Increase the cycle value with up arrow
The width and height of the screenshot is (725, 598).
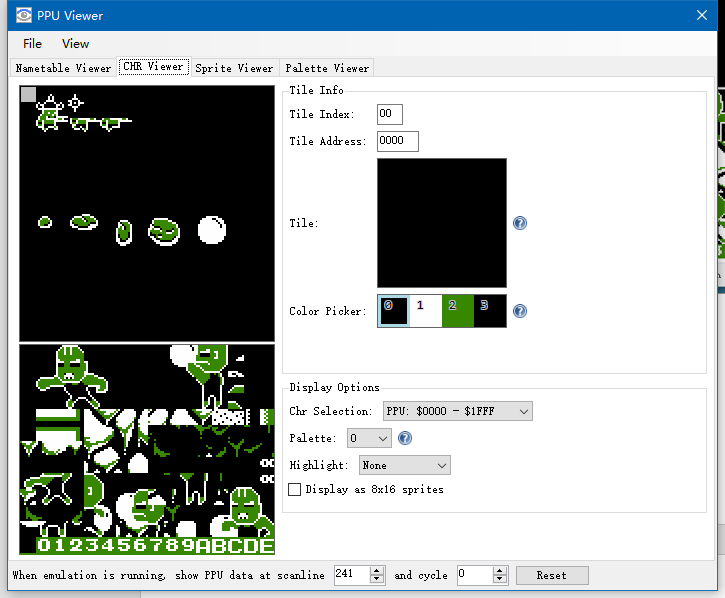click(x=499, y=571)
